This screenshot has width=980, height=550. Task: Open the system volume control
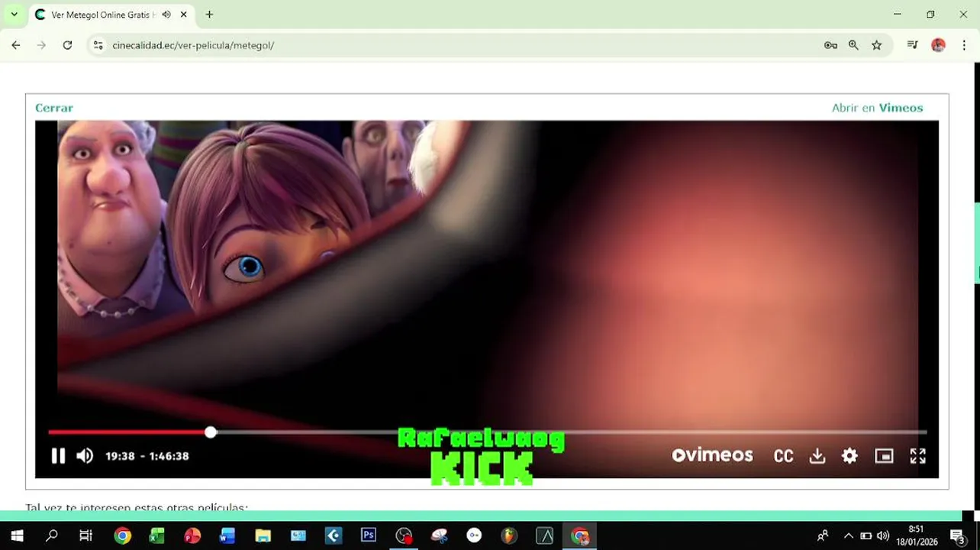(x=883, y=535)
